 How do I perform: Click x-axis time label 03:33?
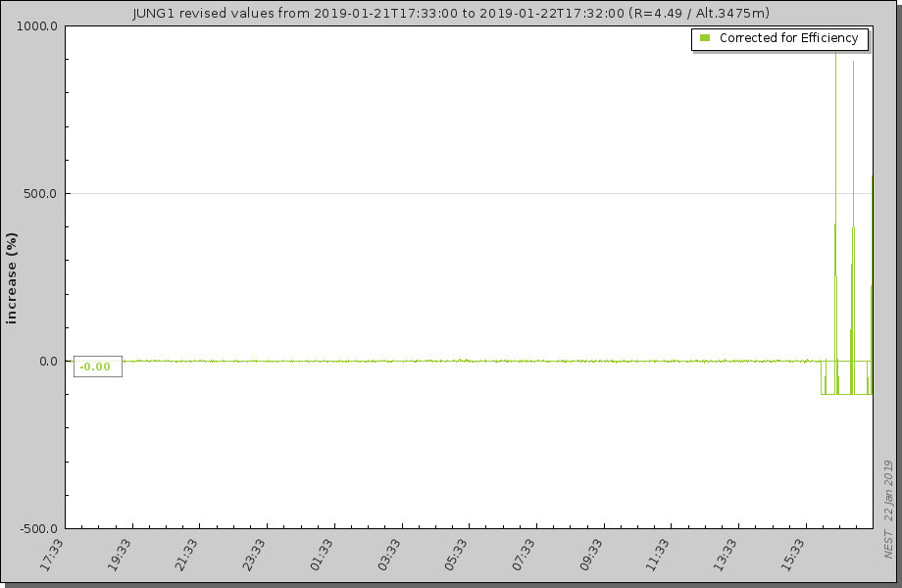[388, 554]
